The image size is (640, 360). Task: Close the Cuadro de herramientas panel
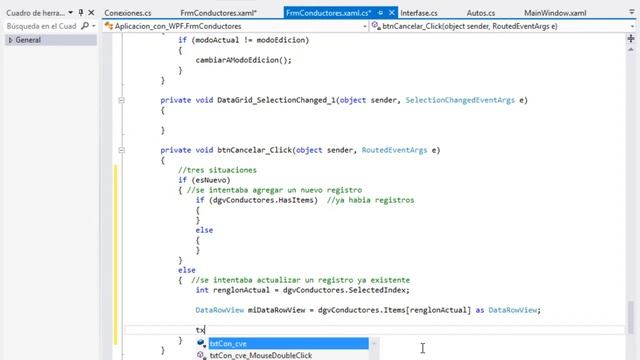(x=91, y=13)
